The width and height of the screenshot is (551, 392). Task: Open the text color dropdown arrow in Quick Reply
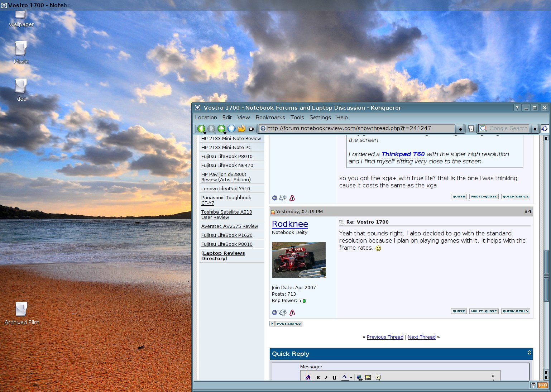[351, 378]
